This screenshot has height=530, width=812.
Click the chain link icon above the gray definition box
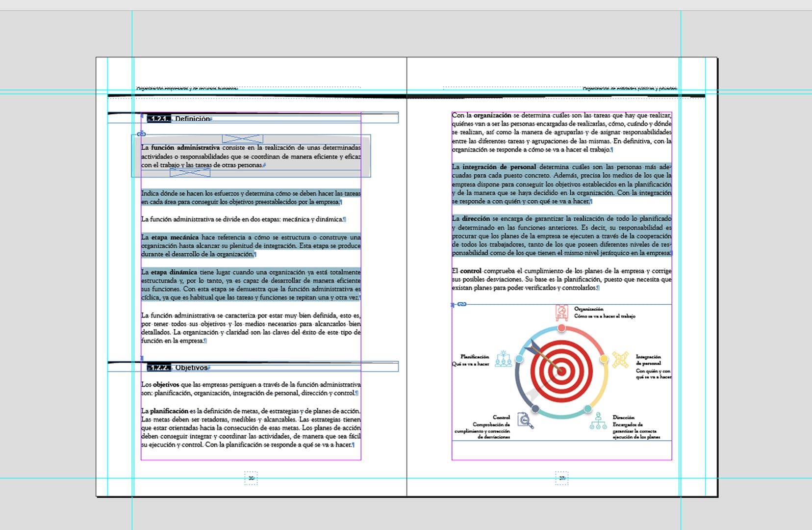pos(141,133)
